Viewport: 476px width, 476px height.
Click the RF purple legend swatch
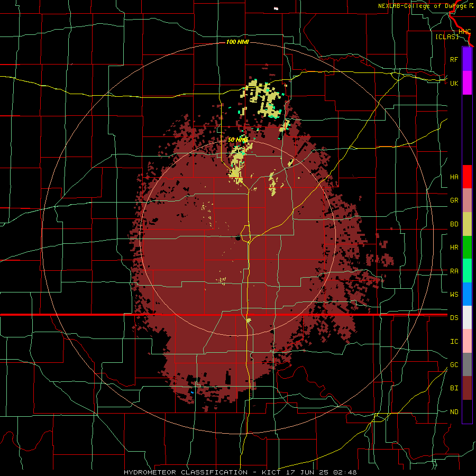pos(467,59)
